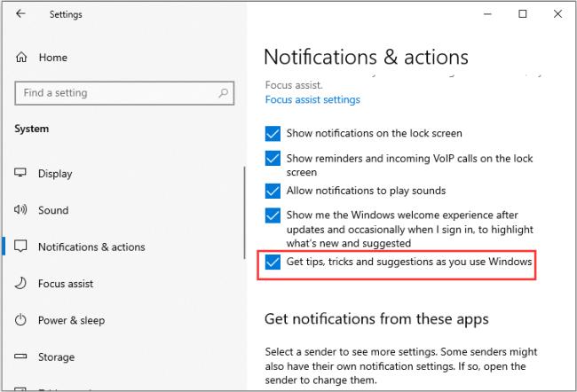Viewport: 577px width, 392px height.
Task: Click the Power & sleep icon
Action: click(20, 320)
